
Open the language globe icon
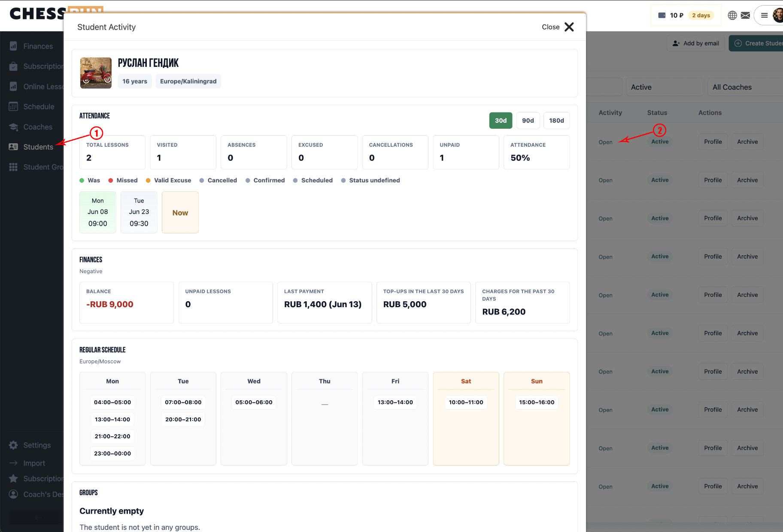coord(732,15)
